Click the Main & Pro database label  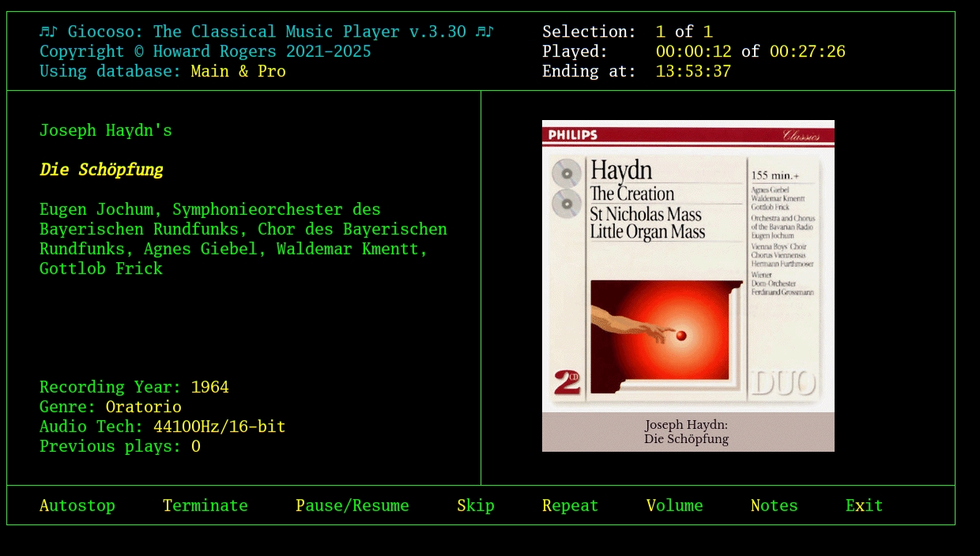coord(239,71)
